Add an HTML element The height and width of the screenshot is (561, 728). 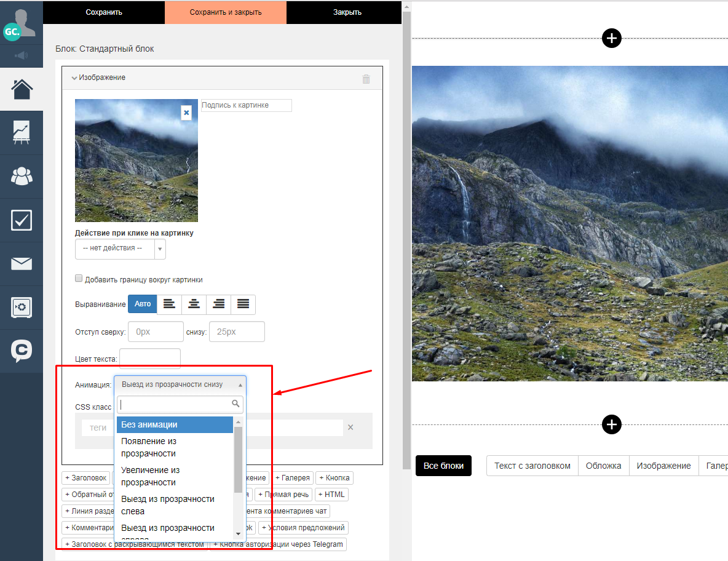(331, 495)
